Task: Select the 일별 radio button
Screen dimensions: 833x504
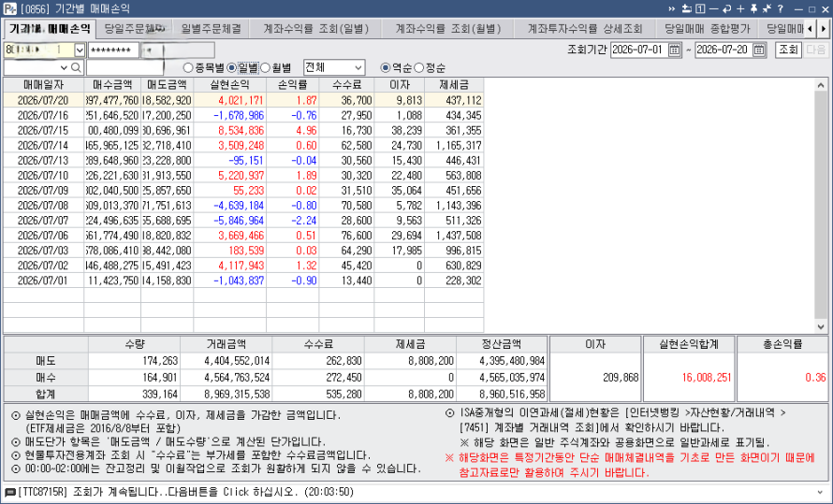Action: click(231, 68)
